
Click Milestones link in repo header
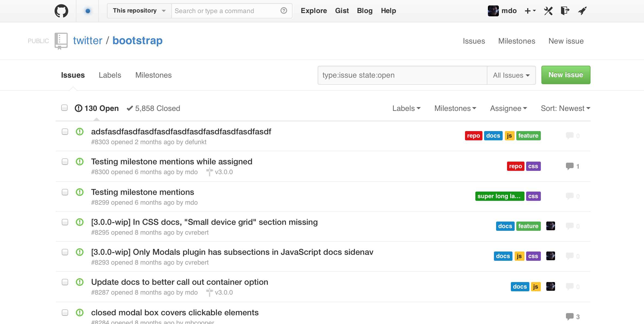coord(517,41)
